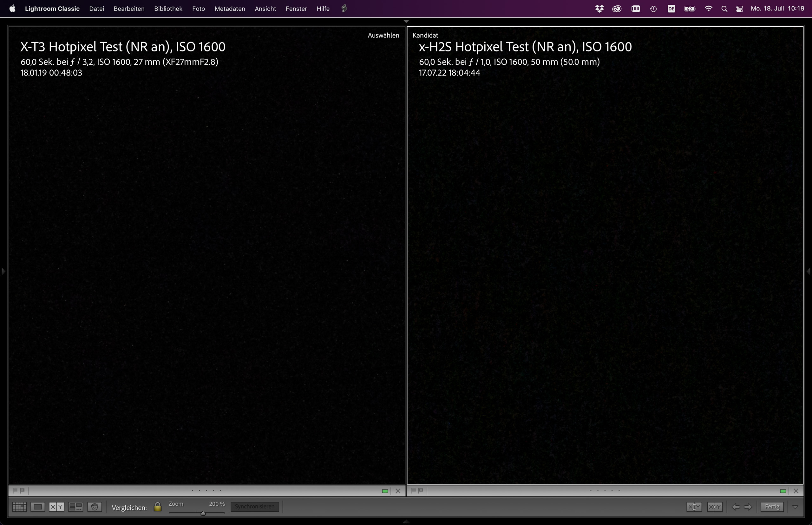Adjust the Zoom slider handle

203,513
